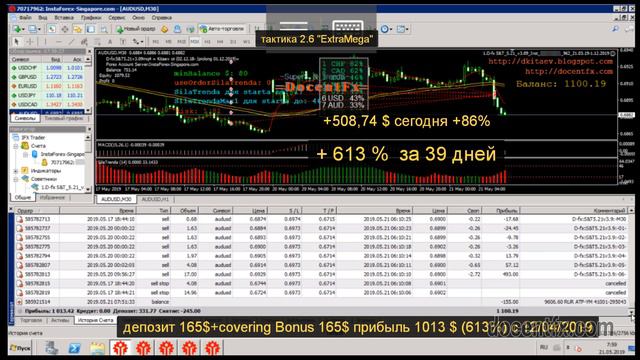Collapse the Советники tree node
The image size is (640, 360).
click(x=16, y=179)
